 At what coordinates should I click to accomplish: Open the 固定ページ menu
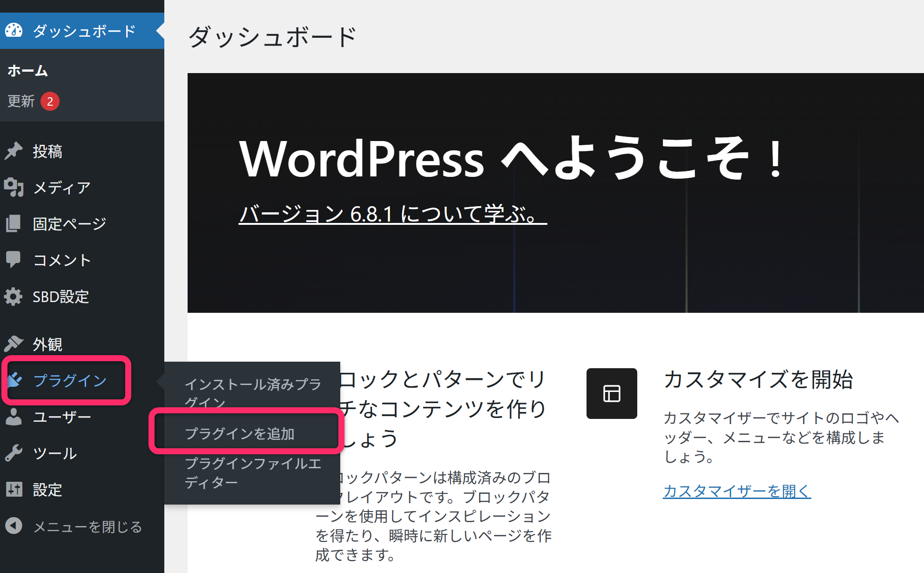tap(82, 223)
